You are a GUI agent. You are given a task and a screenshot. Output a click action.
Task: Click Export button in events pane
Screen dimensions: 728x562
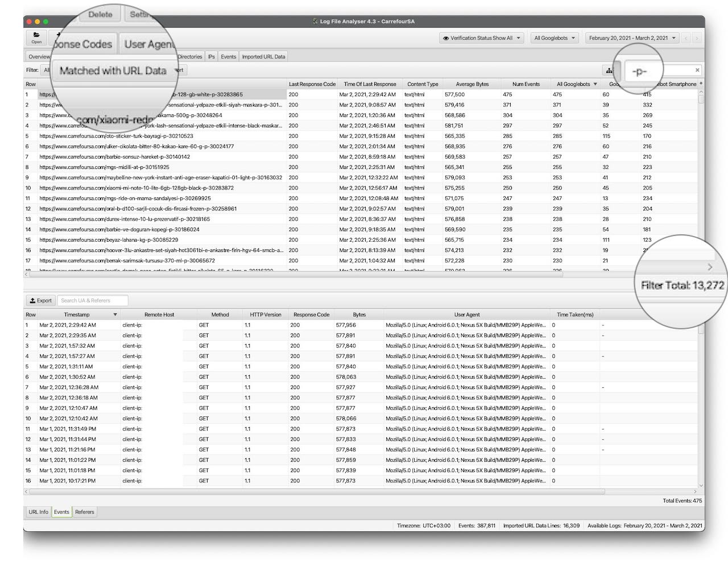tap(41, 300)
